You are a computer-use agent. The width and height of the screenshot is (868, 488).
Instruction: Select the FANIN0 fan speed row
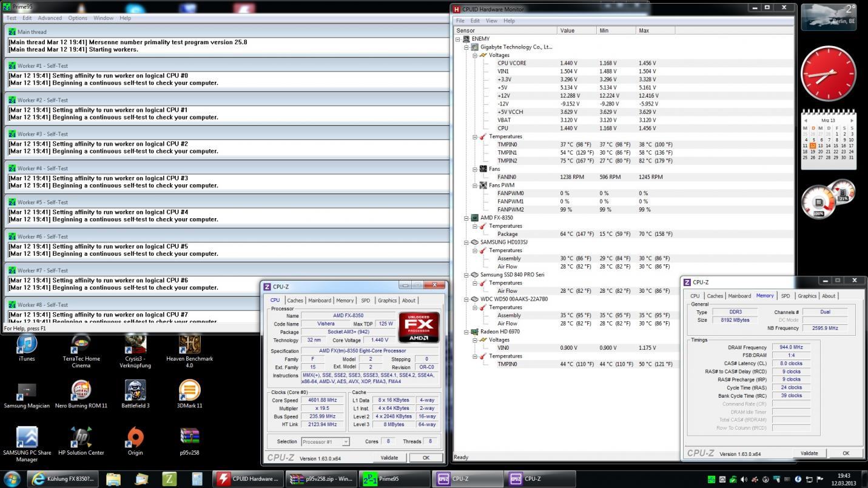click(623, 177)
